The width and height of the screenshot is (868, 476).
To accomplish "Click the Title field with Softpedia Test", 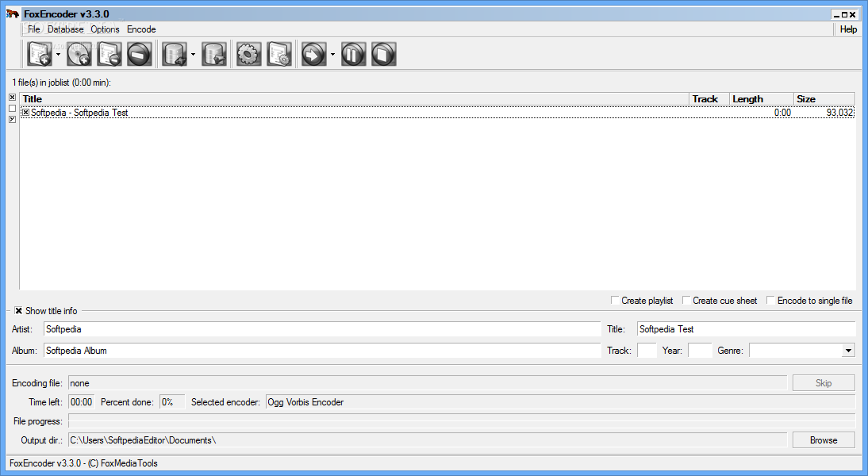I will pyautogui.click(x=747, y=328).
